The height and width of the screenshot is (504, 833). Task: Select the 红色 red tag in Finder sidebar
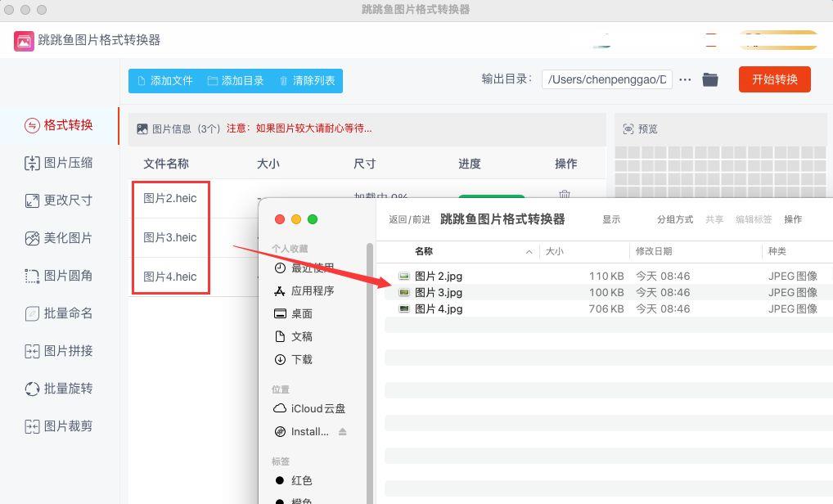coord(300,480)
